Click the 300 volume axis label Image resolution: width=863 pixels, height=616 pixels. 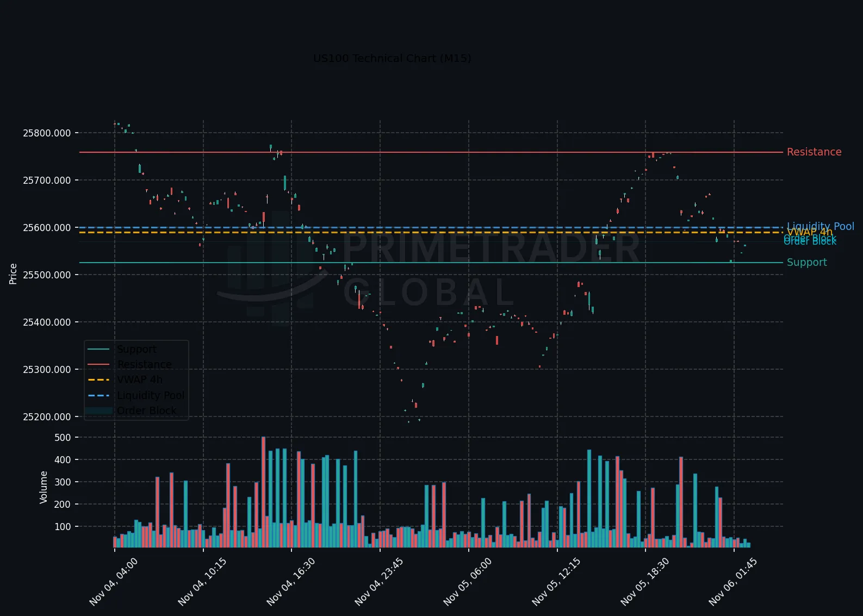[x=63, y=482]
